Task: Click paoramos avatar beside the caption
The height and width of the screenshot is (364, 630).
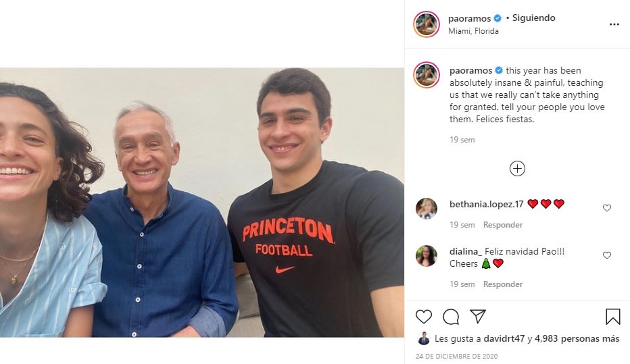Action: [427, 75]
